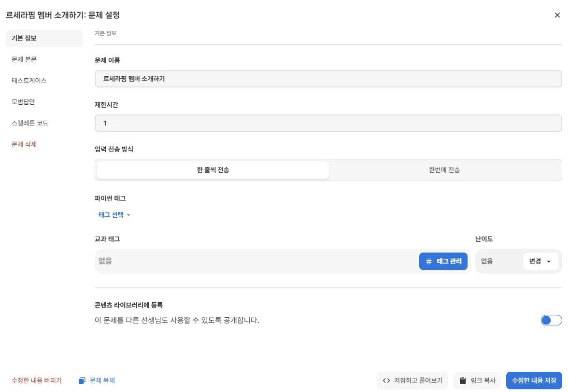
Task: Click the 제한시간 input field
Action: coord(328,123)
